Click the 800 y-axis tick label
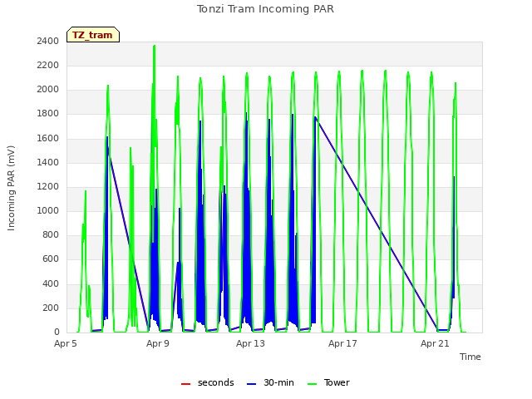Viewport: 532px width, 399px height. [51, 234]
